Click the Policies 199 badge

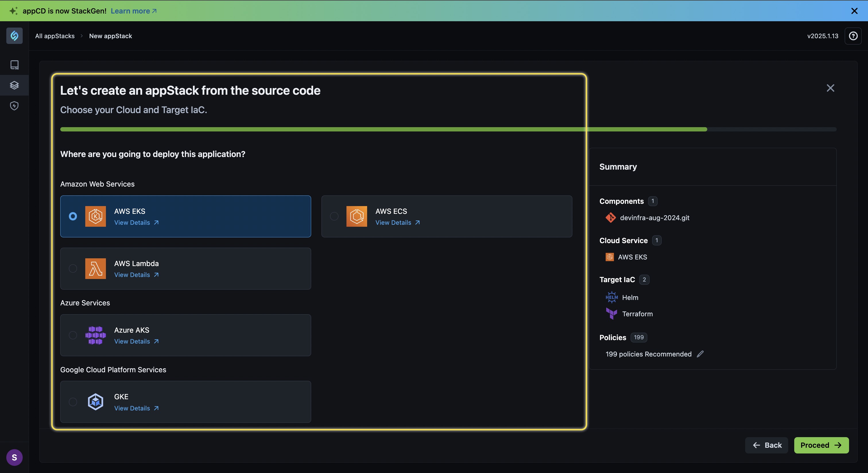(x=639, y=338)
